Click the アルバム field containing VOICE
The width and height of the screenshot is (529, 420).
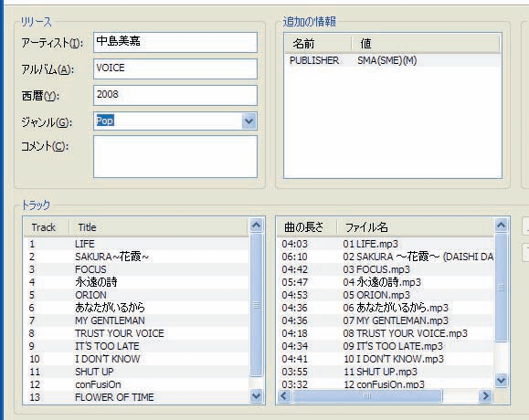coord(175,68)
